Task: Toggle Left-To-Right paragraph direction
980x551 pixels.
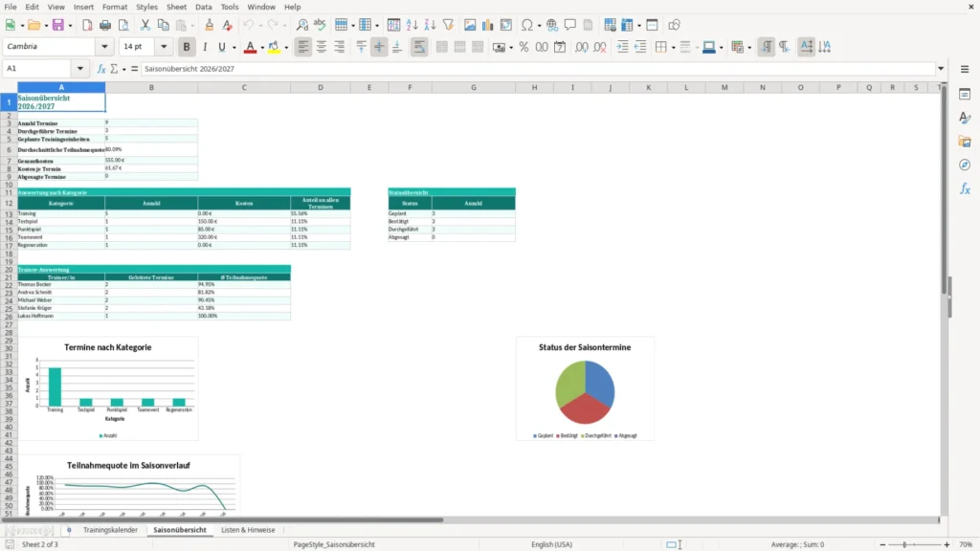Action: click(x=766, y=47)
